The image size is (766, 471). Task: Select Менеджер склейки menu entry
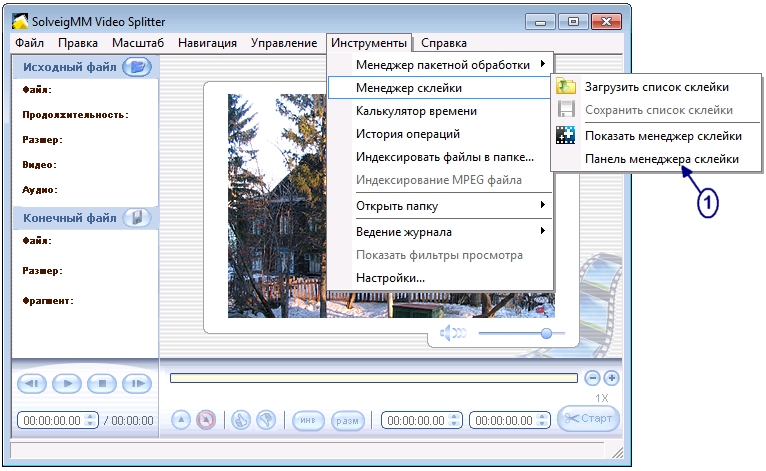(x=440, y=88)
